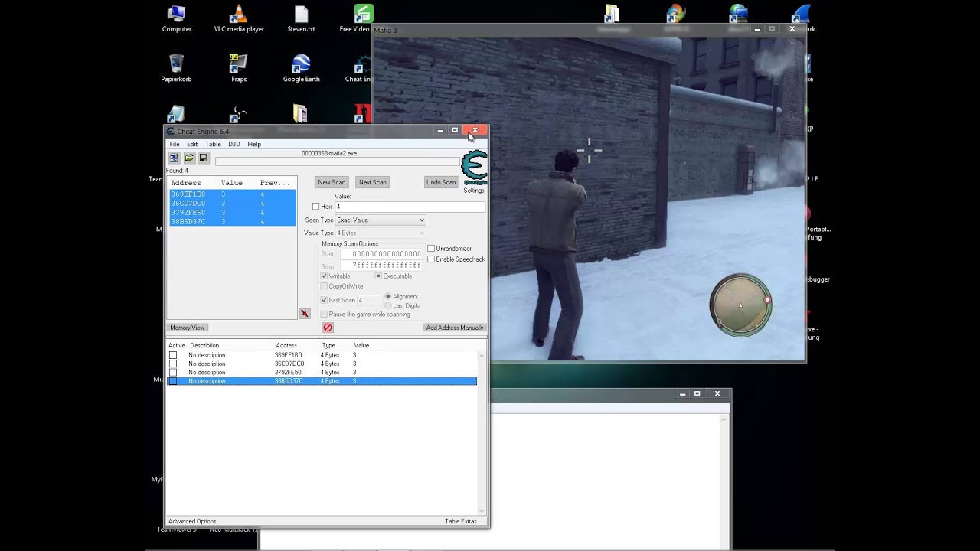Viewport: 980px width, 551px height.
Task: Click the Description column header in address table
Action: pyautogui.click(x=204, y=345)
